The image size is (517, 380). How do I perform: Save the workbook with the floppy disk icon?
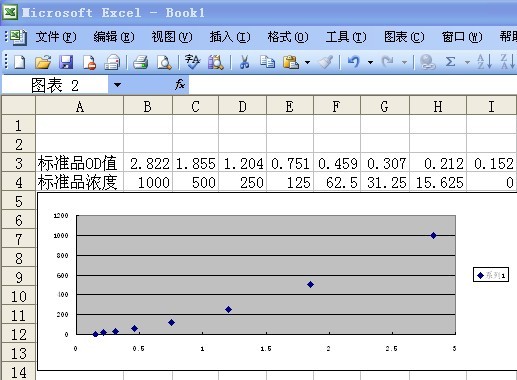pos(66,62)
